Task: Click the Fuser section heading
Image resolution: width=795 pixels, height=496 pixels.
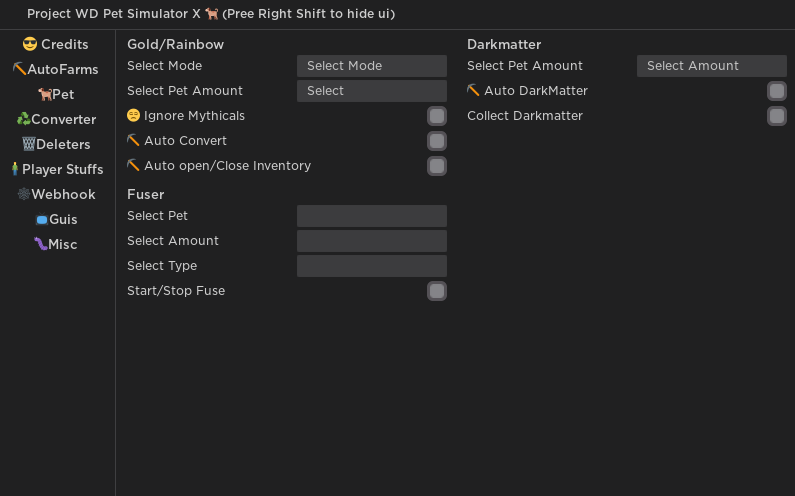Action: (146, 194)
